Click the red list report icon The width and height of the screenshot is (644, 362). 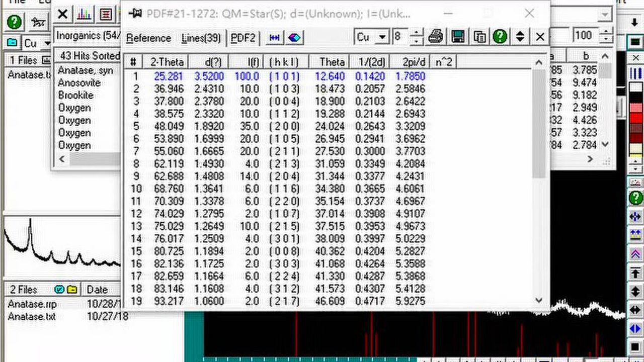[x=106, y=14]
